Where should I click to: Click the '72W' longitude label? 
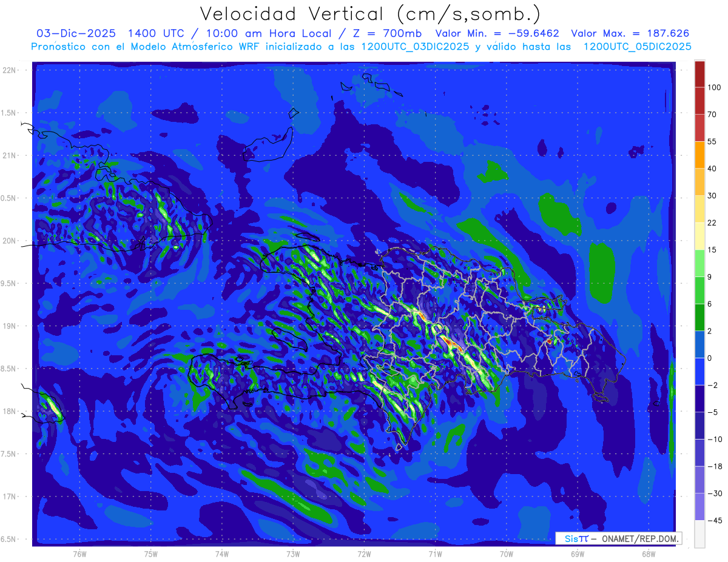tap(364, 554)
